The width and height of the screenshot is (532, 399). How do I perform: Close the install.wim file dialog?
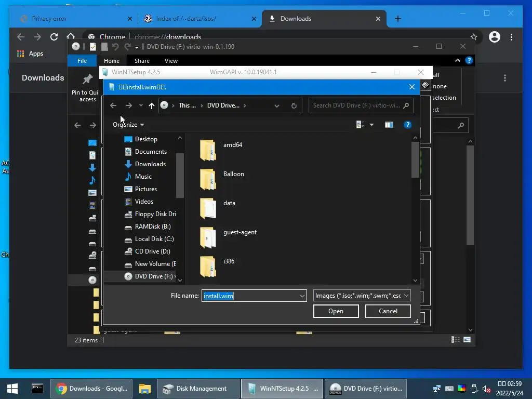pyautogui.click(x=412, y=87)
